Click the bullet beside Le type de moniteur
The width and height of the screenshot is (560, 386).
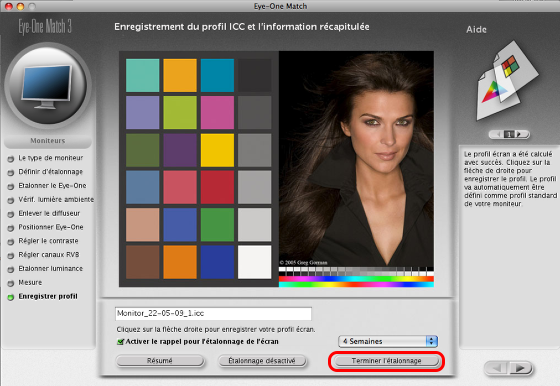(11, 159)
